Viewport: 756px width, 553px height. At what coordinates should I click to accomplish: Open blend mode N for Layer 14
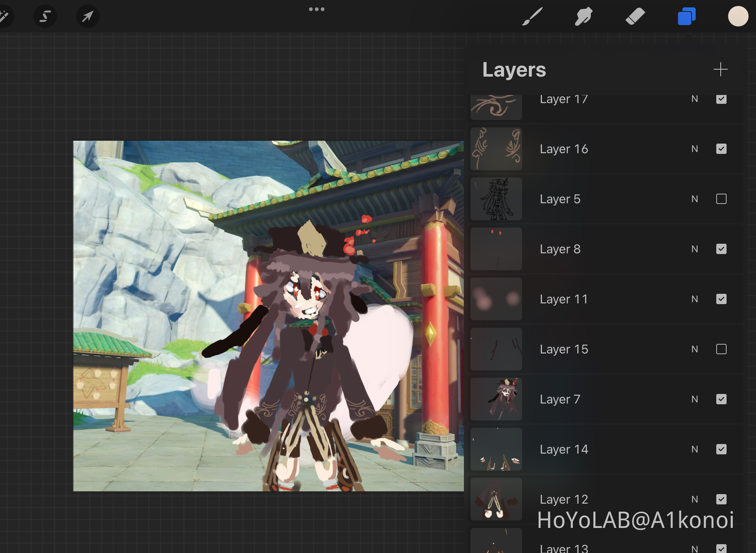(695, 450)
